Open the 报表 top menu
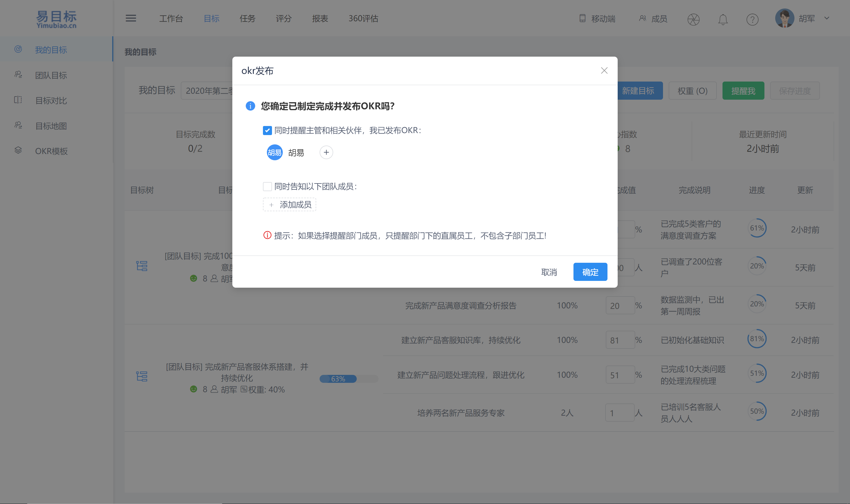850x504 pixels. click(320, 18)
